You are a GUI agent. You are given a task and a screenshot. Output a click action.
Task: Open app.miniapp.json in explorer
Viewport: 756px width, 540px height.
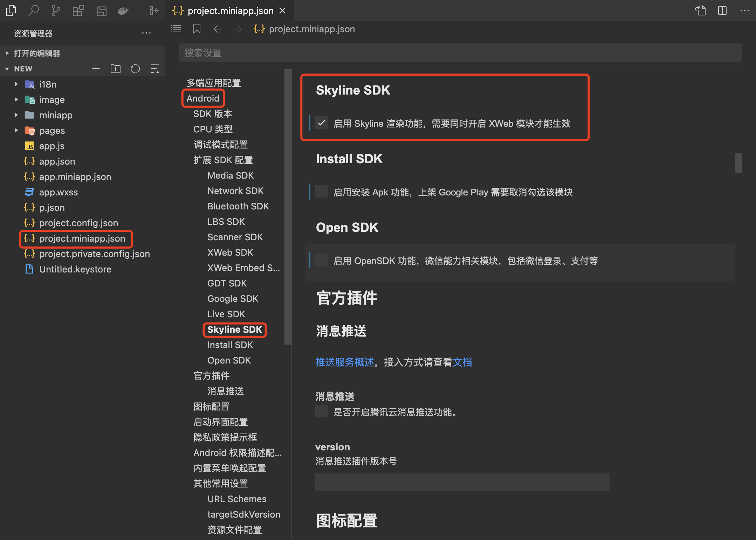pyautogui.click(x=75, y=177)
